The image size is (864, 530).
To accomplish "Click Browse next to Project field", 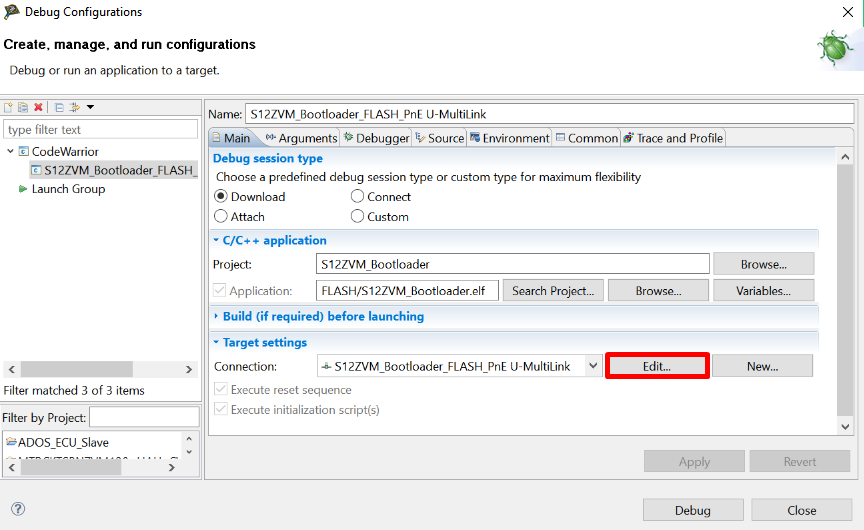I will (x=763, y=264).
